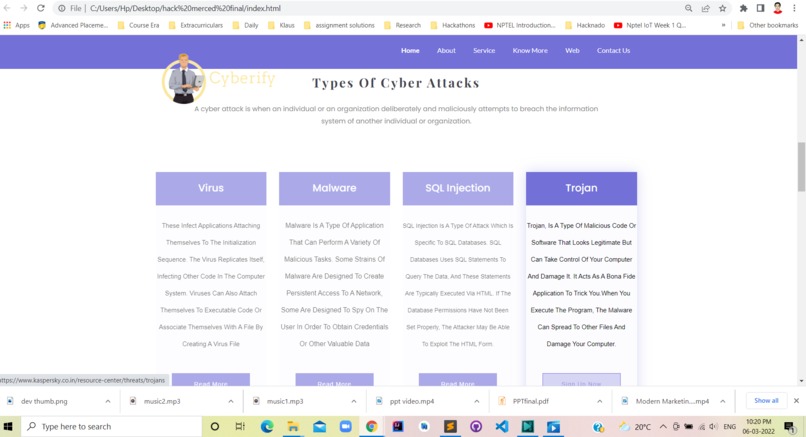This screenshot has height=437, width=806.
Task: Open the PPTfinal.pdf downloaded file
Action: [530, 401]
